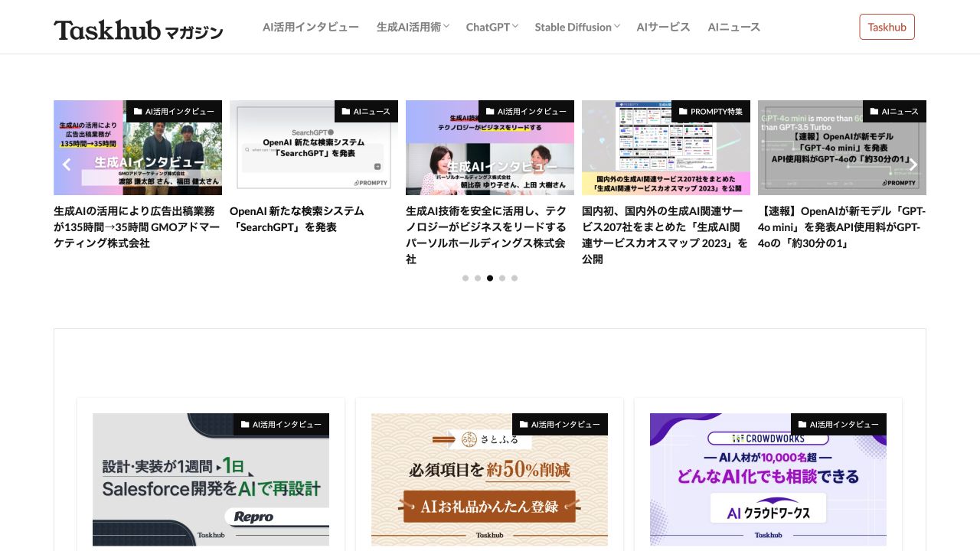Open GMOアドマーケティング interview thumbnail
The image size is (980, 551).
138,148
